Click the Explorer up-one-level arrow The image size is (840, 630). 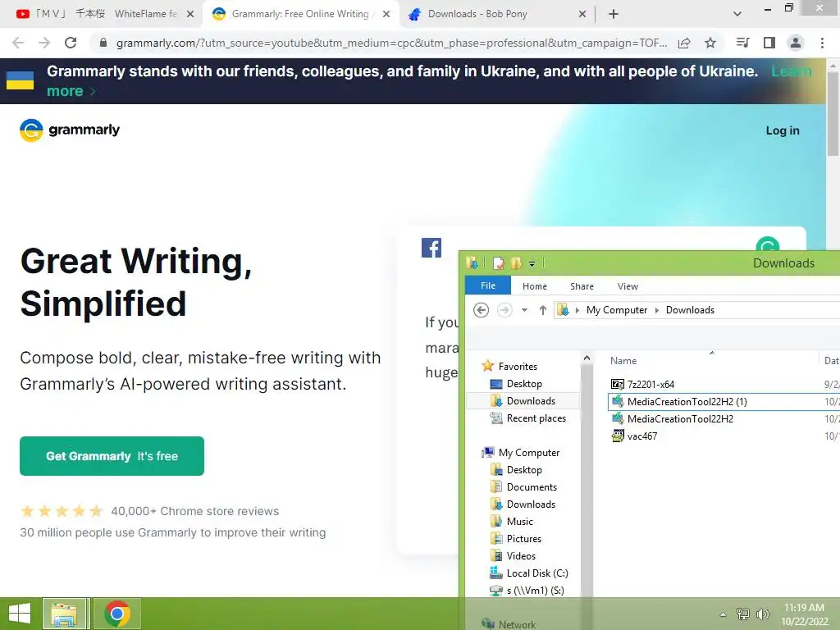pyautogui.click(x=543, y=309)
